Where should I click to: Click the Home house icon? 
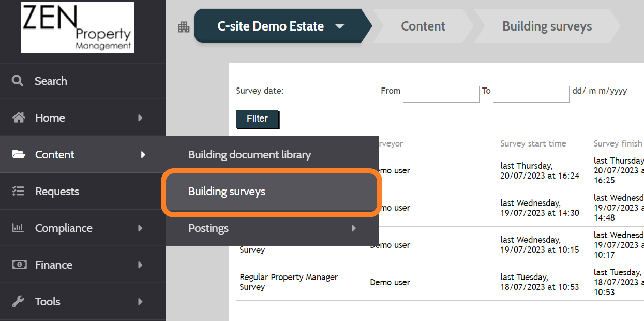click(18, 118)
